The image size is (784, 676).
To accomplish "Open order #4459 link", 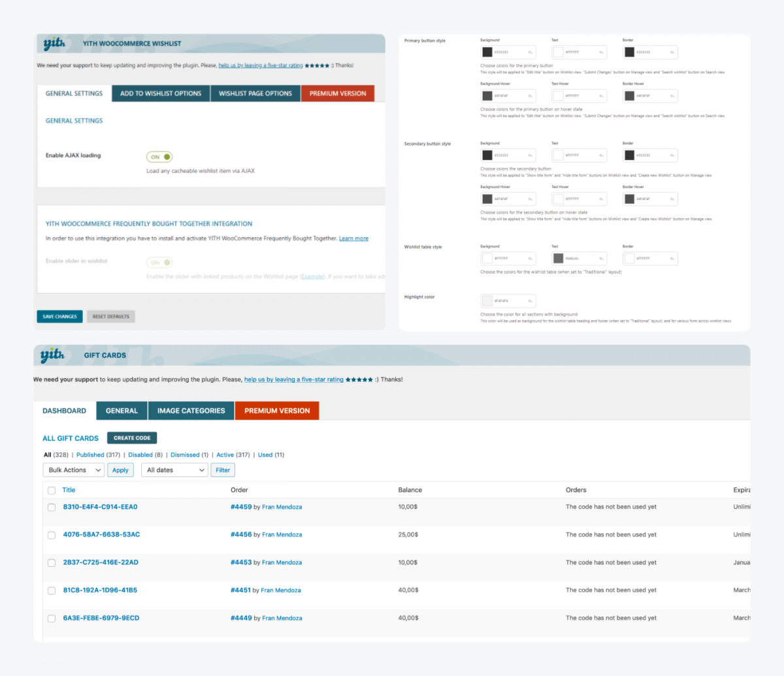I will click(x=241, y=507).
